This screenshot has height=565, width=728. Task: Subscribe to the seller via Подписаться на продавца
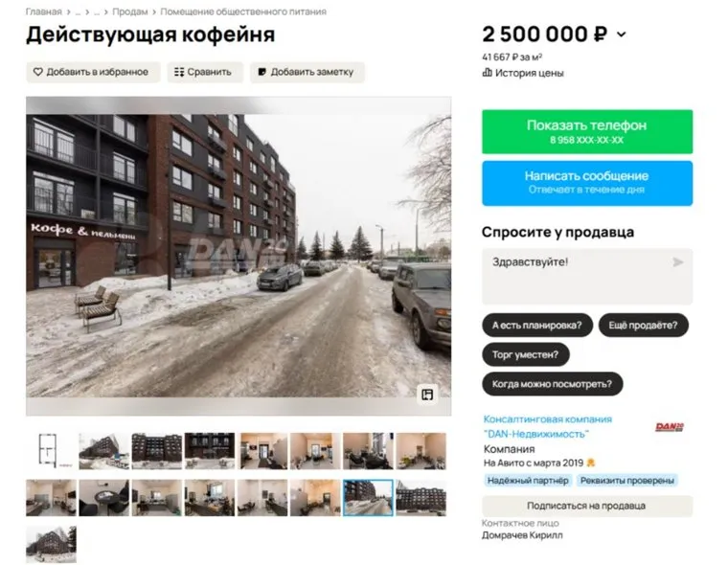pos(587,506)
